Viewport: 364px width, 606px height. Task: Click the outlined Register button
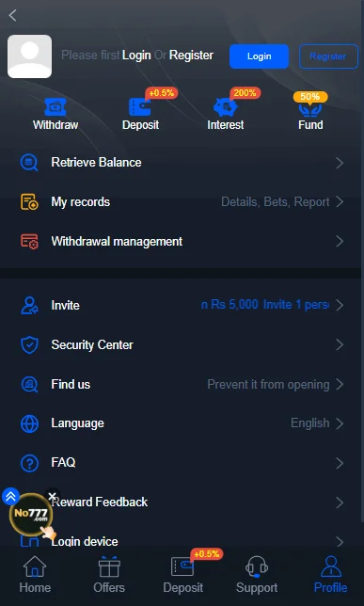click(328, 56)
